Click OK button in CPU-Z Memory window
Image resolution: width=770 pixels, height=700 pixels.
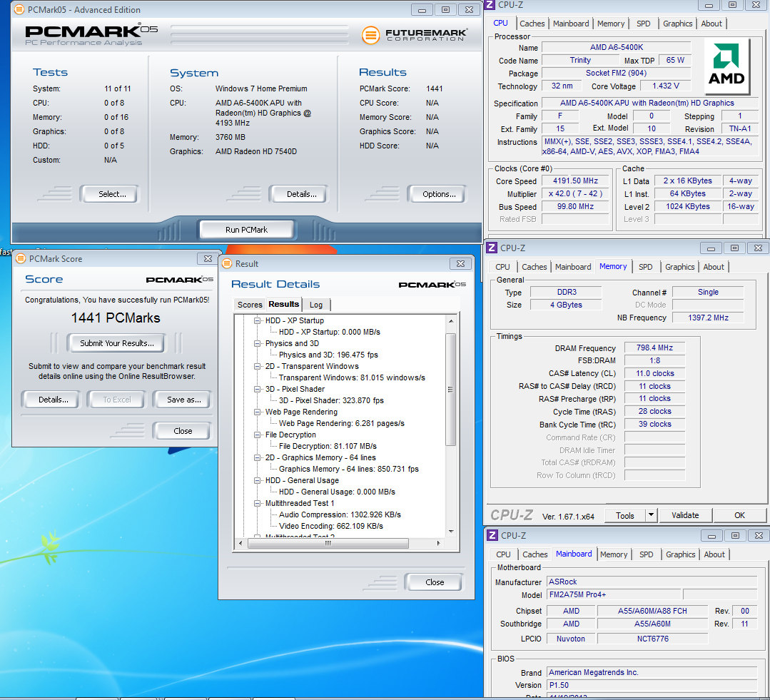tap(739, 515)
